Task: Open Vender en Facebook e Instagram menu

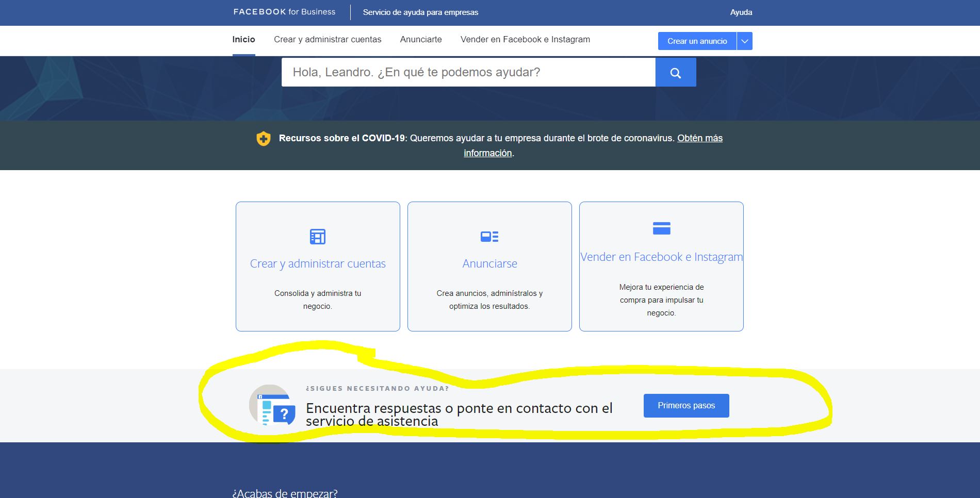Action: (x=525, y=40)
